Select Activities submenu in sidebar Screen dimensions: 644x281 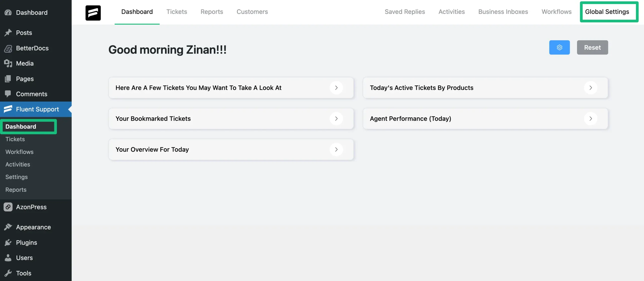click(x=18, y=164)
